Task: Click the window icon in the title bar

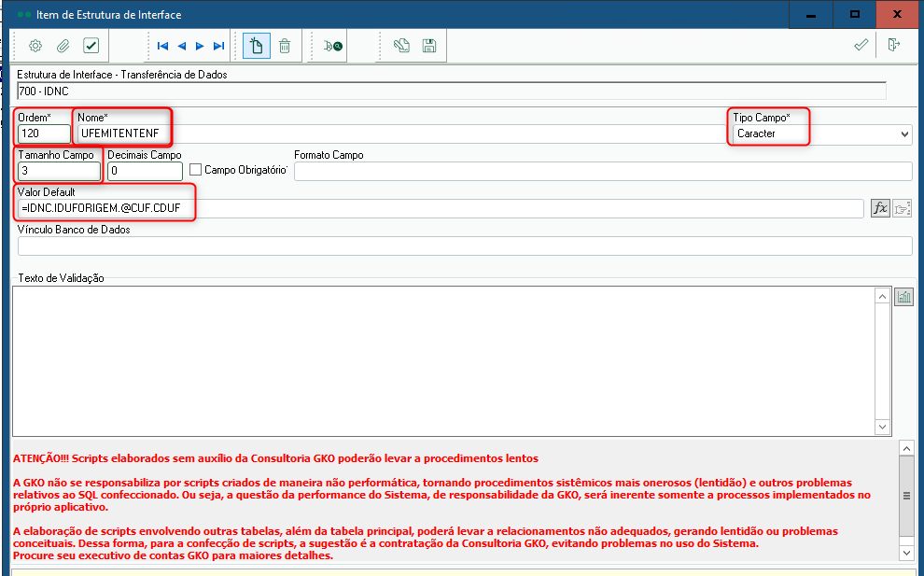Action: click(x=24, y=15)
